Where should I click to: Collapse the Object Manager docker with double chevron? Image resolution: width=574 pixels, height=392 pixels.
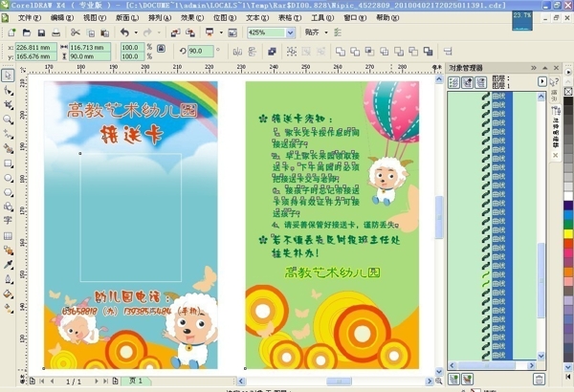(534, 68)
